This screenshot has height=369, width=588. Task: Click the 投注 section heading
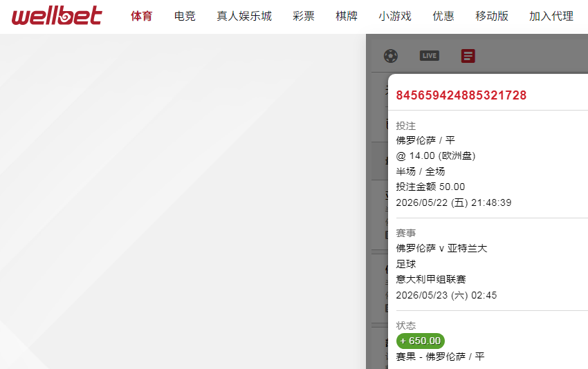point(406,126)
